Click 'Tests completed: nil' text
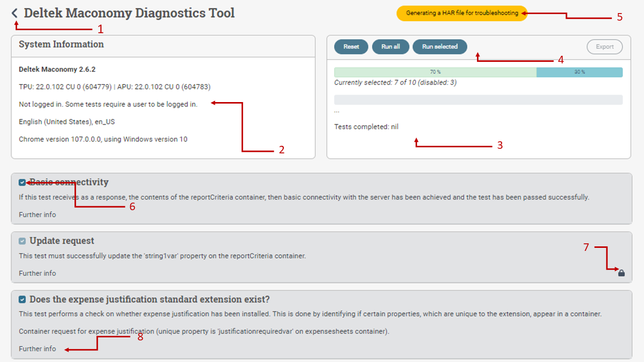 click(366, 127)
